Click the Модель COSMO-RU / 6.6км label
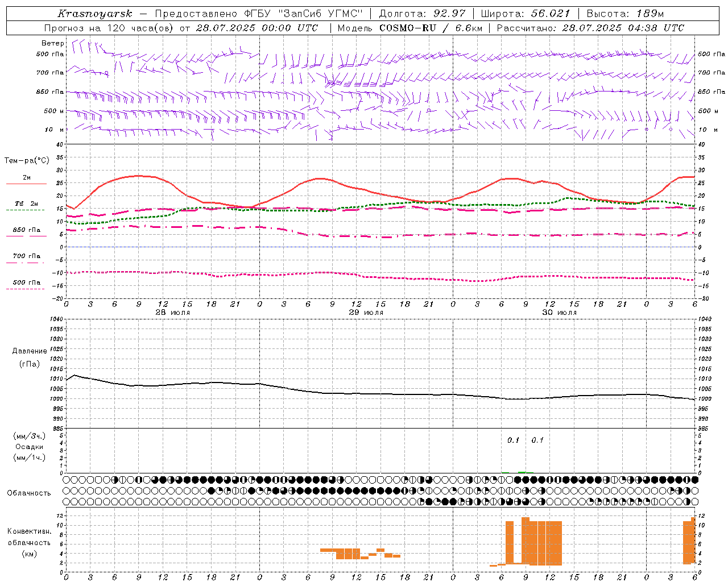This screenshot has height=582, width=728. click(x=410, y=28)
